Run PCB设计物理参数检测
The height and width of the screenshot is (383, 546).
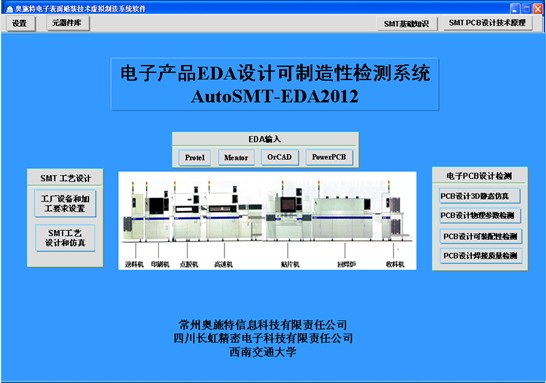pos(480,216)
